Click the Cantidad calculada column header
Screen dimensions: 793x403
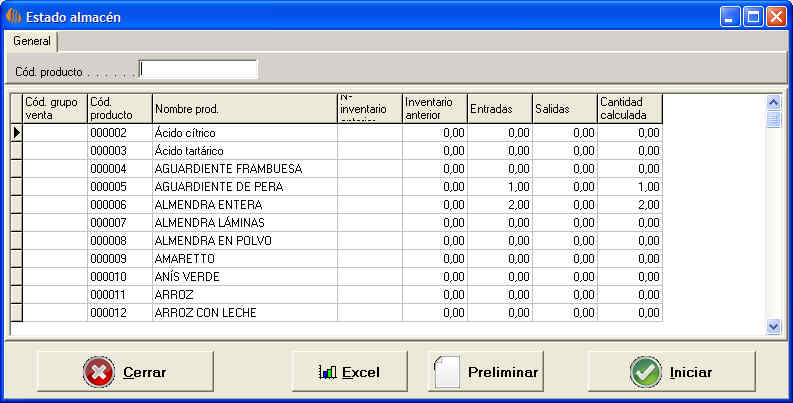[x=629, y=108]
